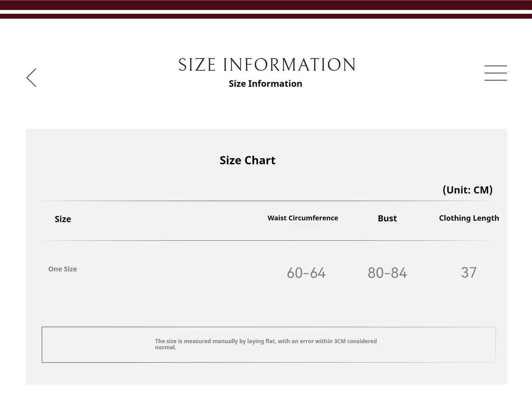Screen dimensions: 532x402
Task: Click the SIZE INFORMATION heading
Action: click(267, 65)
